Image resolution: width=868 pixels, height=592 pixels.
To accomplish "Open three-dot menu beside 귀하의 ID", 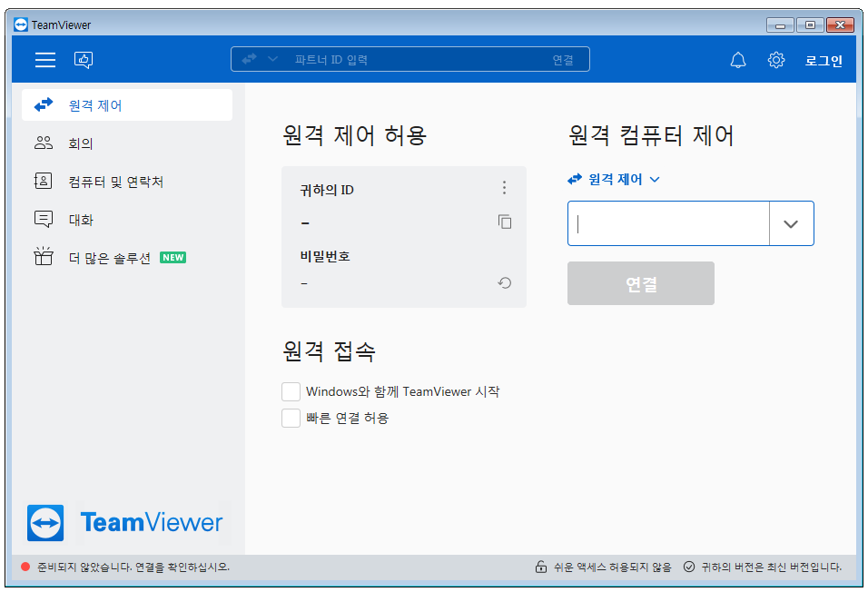I will click(x=504, y=188).
